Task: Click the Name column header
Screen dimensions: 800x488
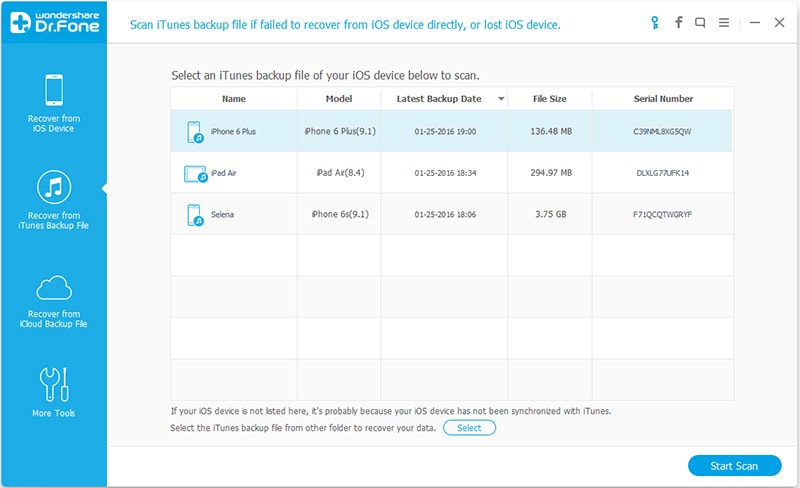Action: [x=234, y=99]
